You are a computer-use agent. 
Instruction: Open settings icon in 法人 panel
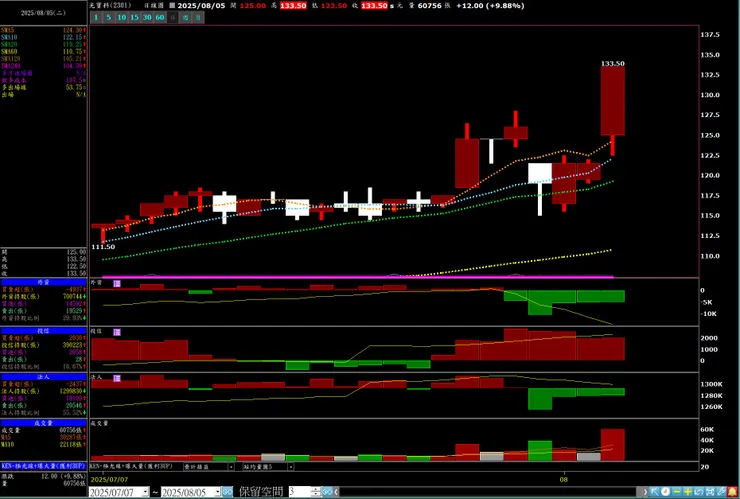pos(117,378)
